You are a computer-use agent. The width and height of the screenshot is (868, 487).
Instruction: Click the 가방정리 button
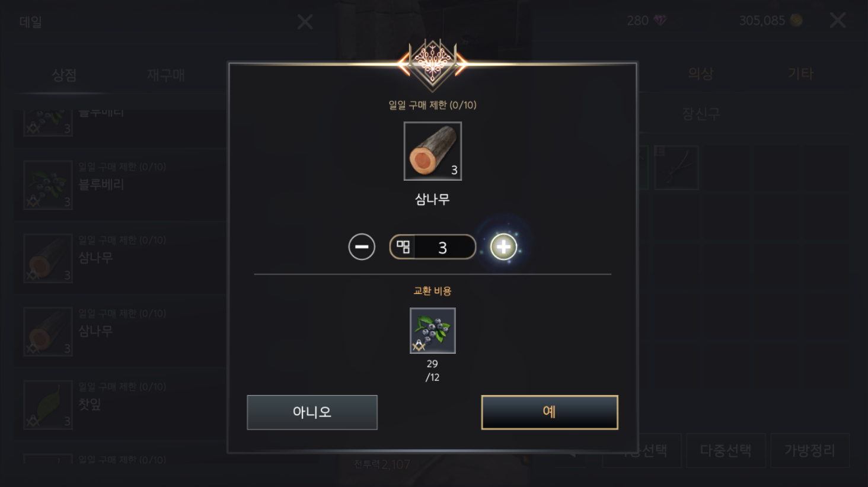[810, 450]
